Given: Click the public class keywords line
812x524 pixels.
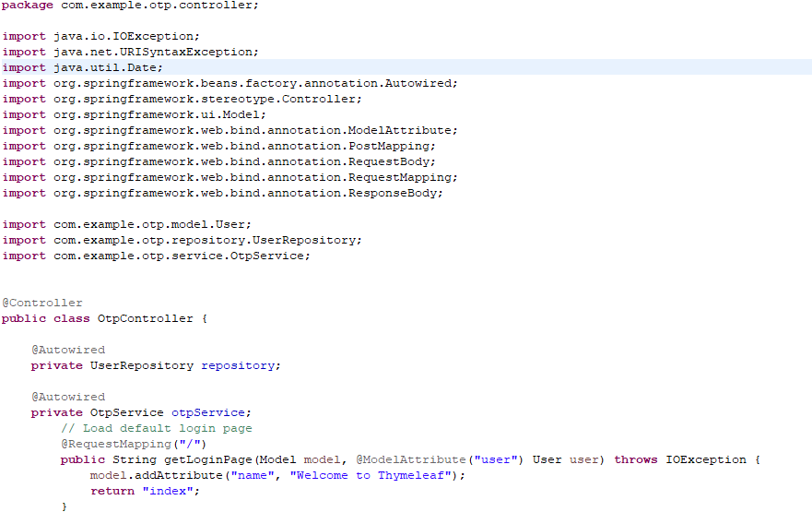Looking at the screenshot, I should click(x=104, y=318).
